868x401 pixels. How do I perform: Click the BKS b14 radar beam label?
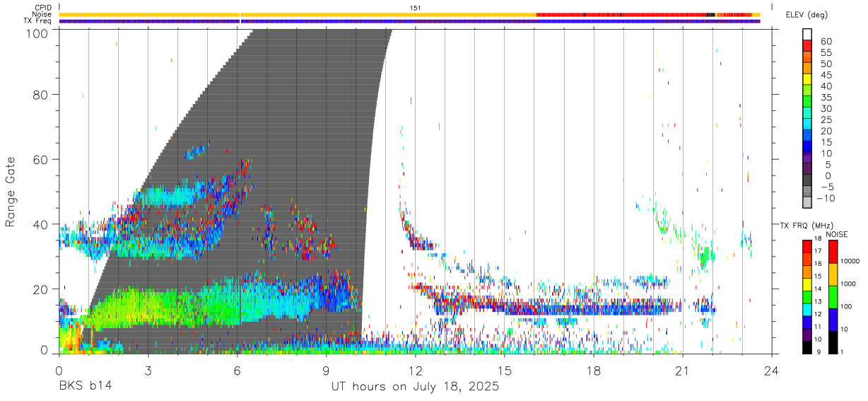[x=85, y=387]
